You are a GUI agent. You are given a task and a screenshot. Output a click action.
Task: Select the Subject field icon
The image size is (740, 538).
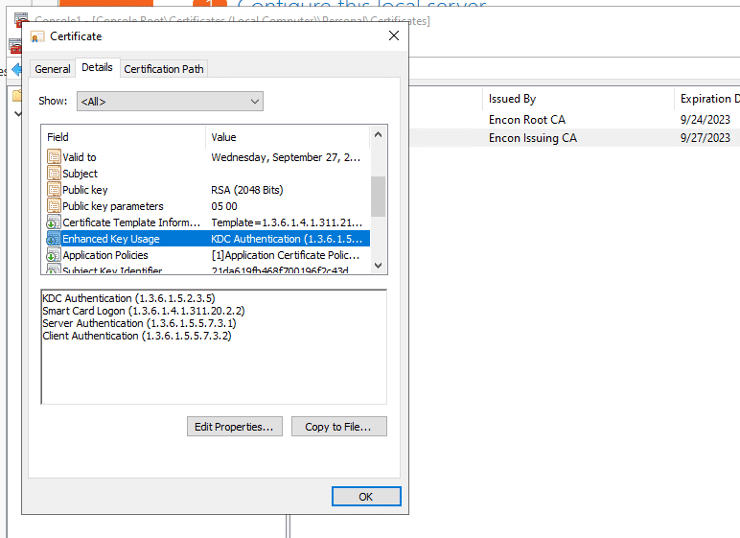[54, 173]
